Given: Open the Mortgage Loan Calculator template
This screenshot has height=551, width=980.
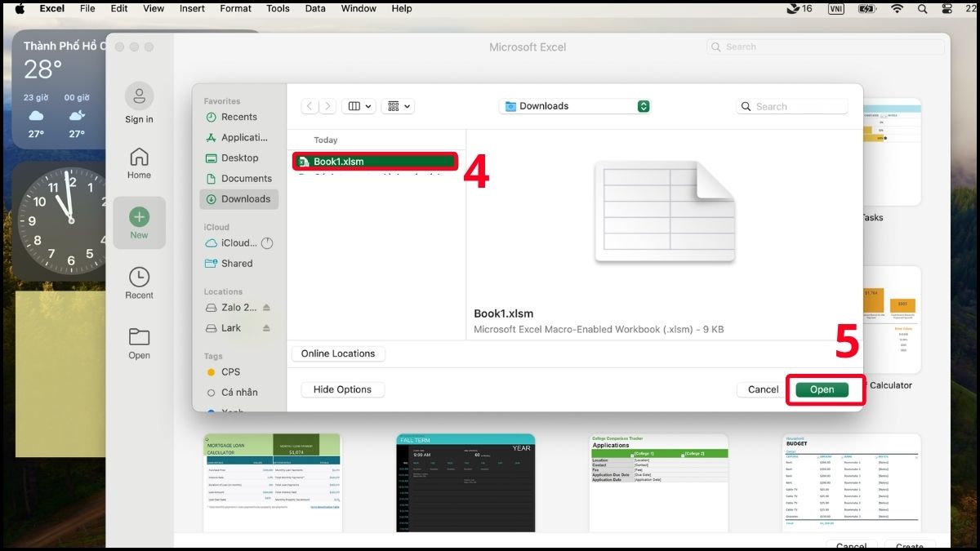Looking at the screenshot, I should 272,482.
